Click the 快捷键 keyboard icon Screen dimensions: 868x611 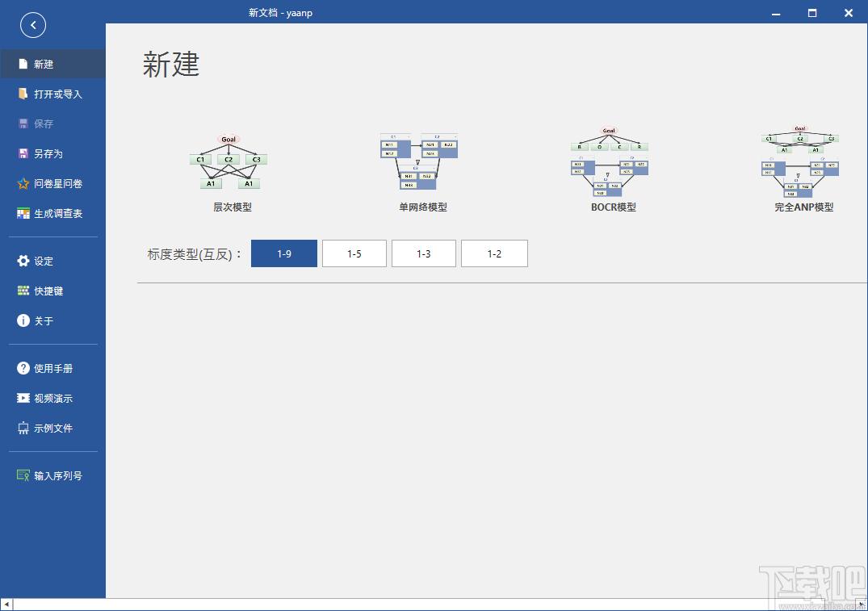point(23,291)
